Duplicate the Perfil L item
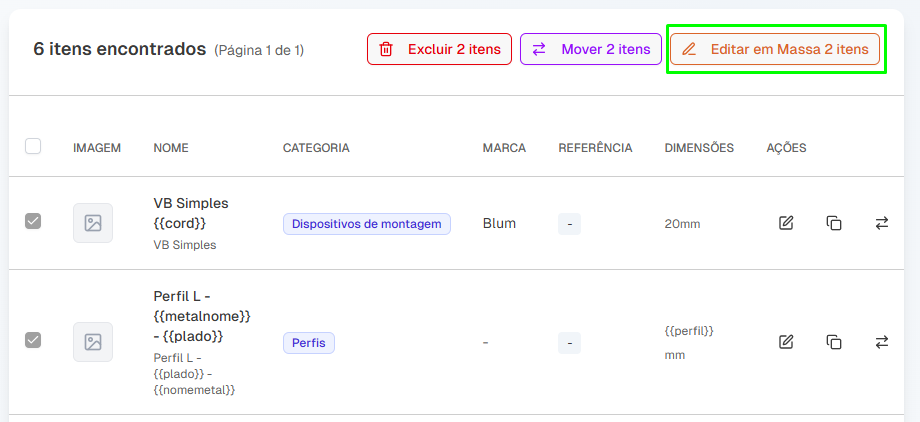This screenshot has width=920, height=422. (x=834, y=342)
